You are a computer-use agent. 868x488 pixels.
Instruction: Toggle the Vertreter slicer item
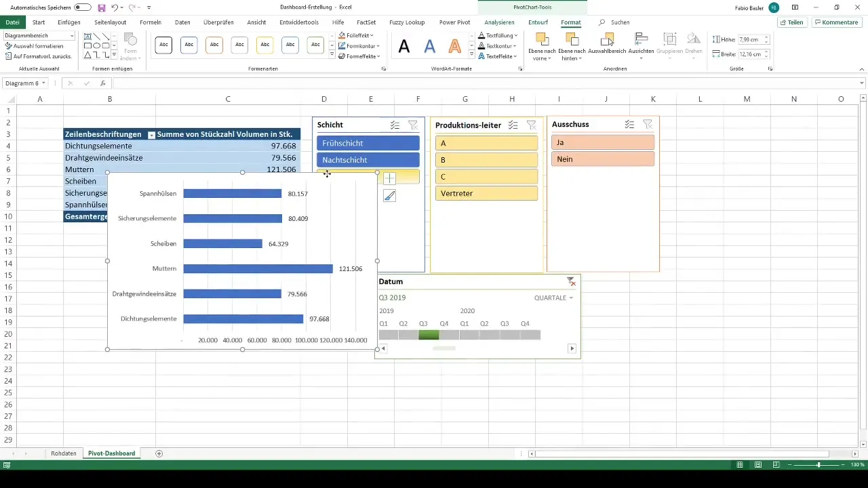coord(486,193)
